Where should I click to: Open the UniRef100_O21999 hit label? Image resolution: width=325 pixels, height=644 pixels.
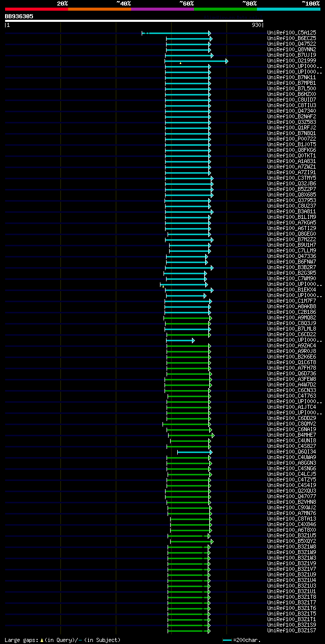pos(291,60)
